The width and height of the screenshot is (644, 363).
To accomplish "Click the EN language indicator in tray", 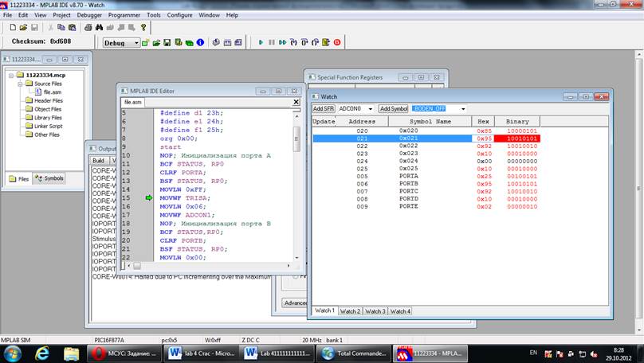I will click(x=533, y=353).
